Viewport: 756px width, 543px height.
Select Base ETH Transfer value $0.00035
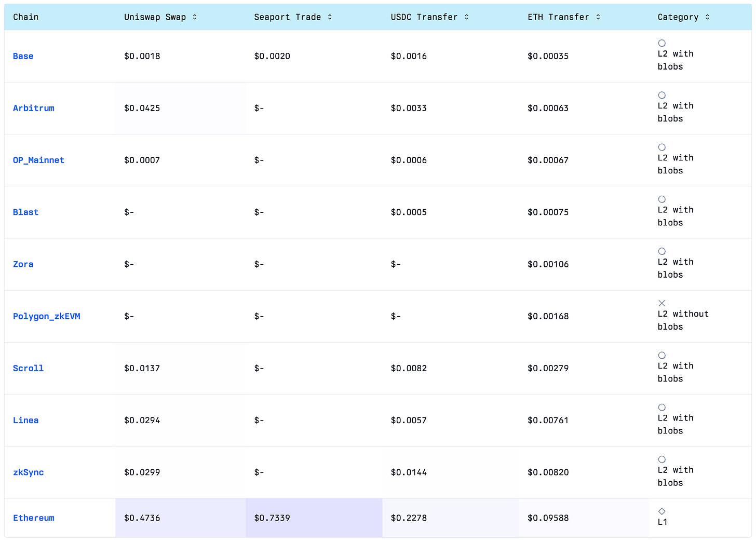(x=548, y=56)
